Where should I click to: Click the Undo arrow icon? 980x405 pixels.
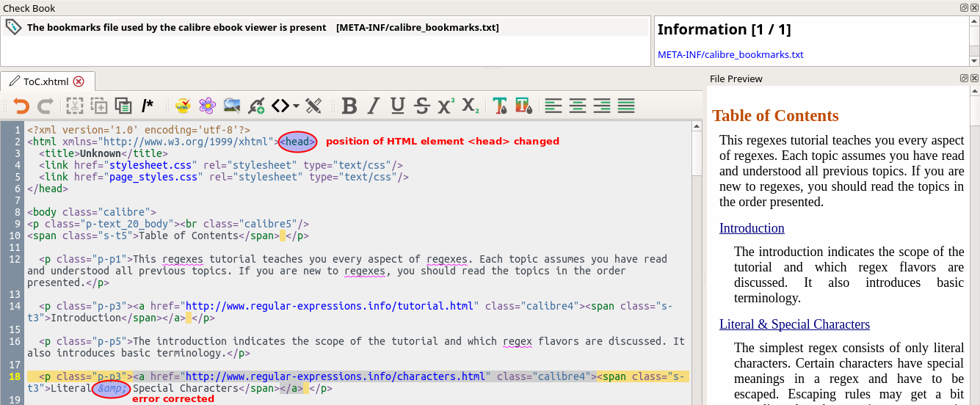point(21,106)
